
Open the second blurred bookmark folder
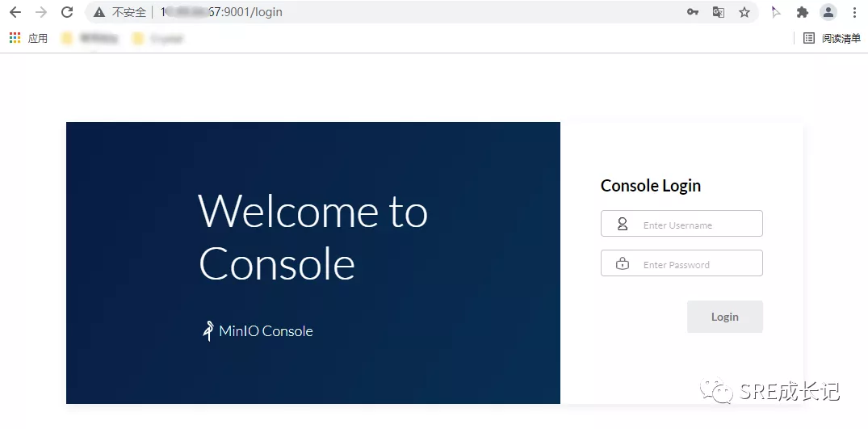[158, 38]
